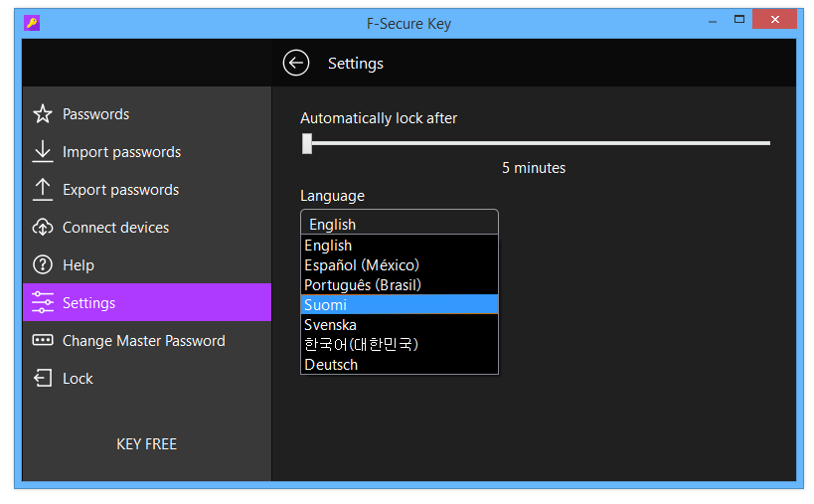This screenshot has height=504, width=814.
Task: Go to Import passwords
Action: click(x=147, y=151)
